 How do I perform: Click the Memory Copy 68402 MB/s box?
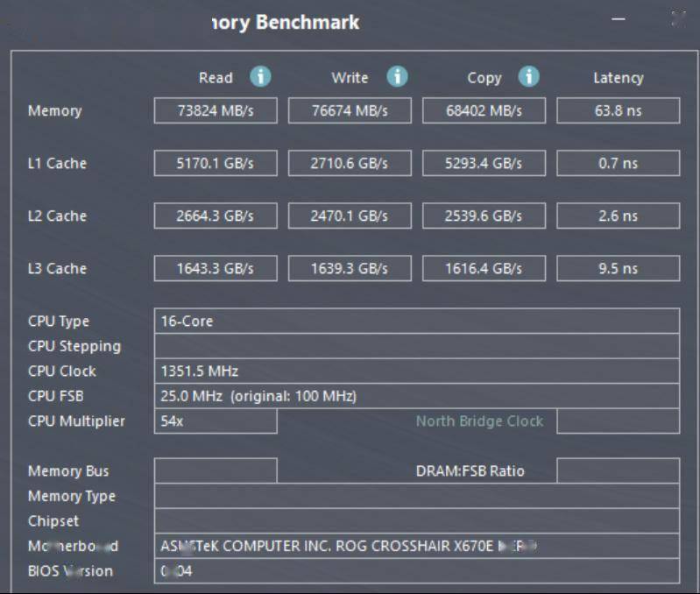pos(484,110)
